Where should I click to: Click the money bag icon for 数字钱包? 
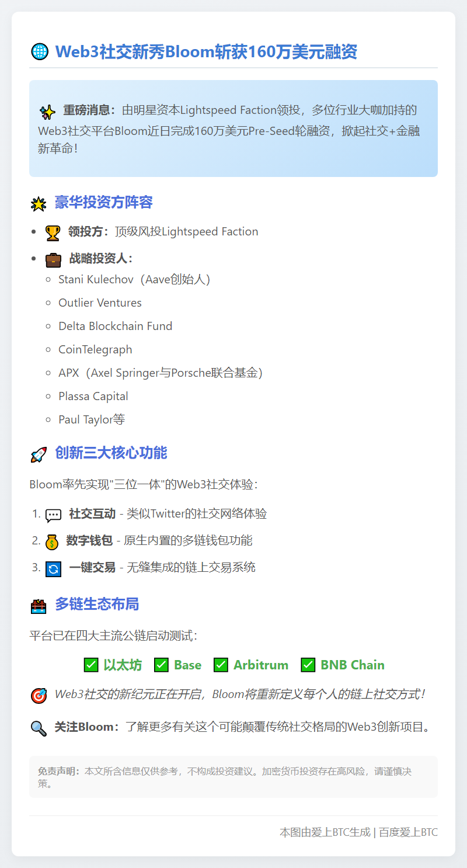pyautogui.click(x=53, y=541)
